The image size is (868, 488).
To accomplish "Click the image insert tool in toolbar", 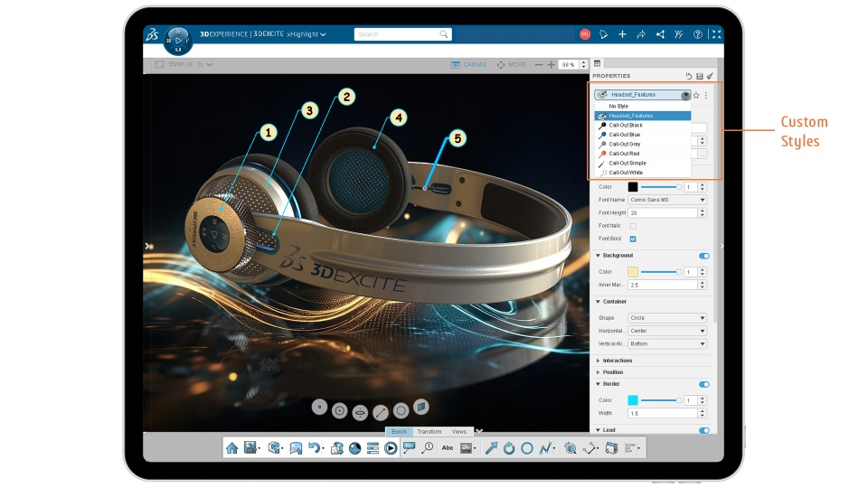I will [x=467, y=448].
